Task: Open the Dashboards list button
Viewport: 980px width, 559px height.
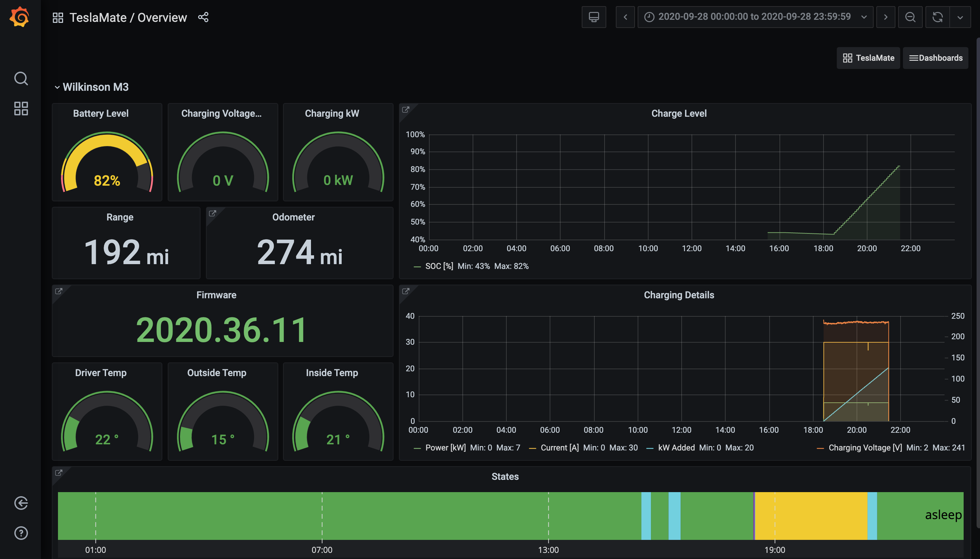Action: point(936,58)
